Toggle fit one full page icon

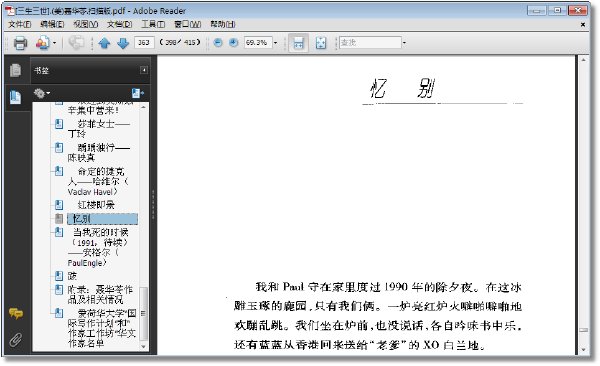[x=321, y=43]
